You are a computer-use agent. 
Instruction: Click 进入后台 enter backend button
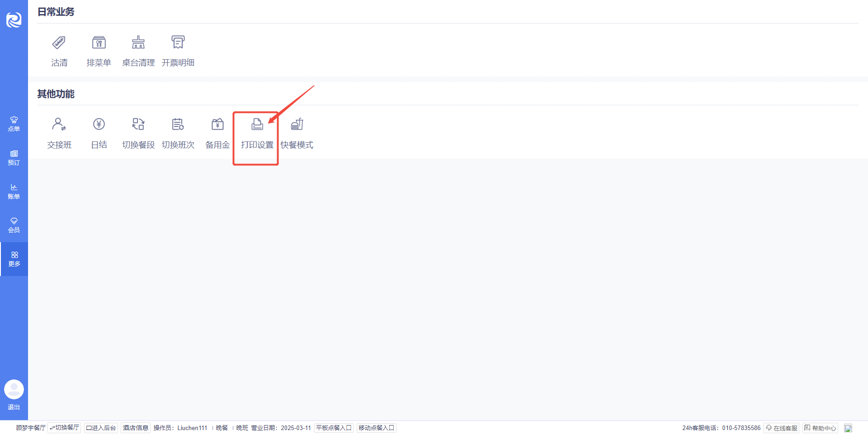click(101, 428)
